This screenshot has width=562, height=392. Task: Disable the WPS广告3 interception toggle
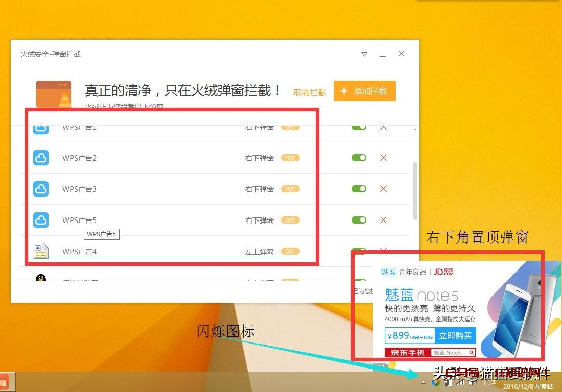[x=359, y=189]
